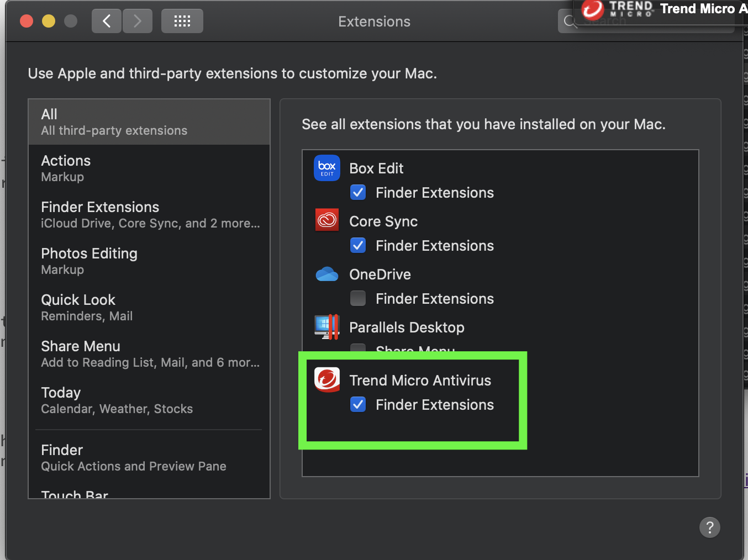Viewport: 748px width, 560px height.
Task: Click the Box Edit label
Action: pyautogui.click(x=376, y=168)
